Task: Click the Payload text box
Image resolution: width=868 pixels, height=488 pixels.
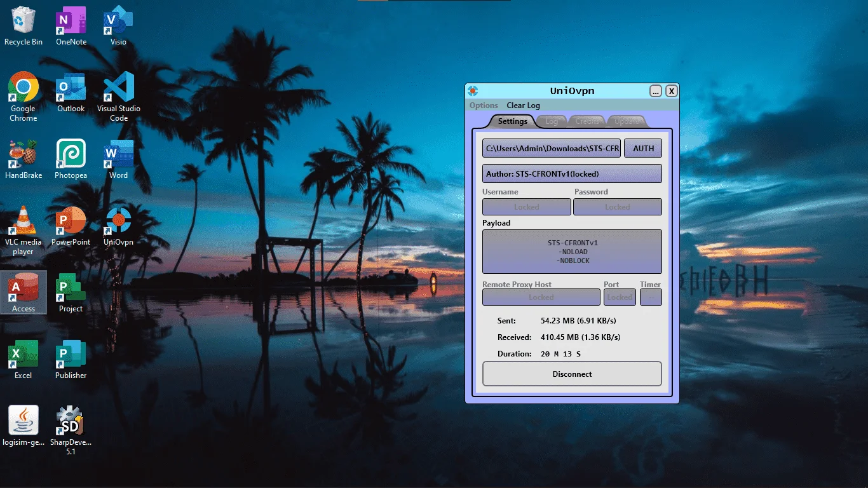Action: (572, 252)
